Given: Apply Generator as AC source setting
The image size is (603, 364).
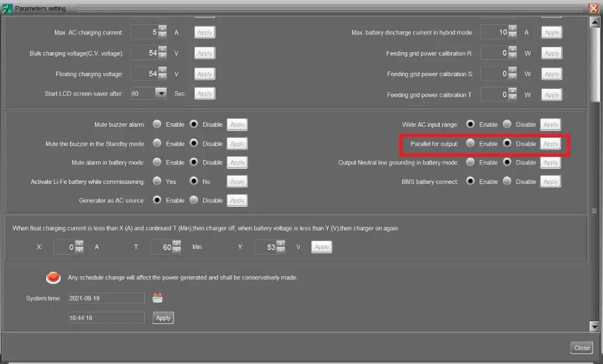Looking at the screenshot, I should tap(238, 200).
